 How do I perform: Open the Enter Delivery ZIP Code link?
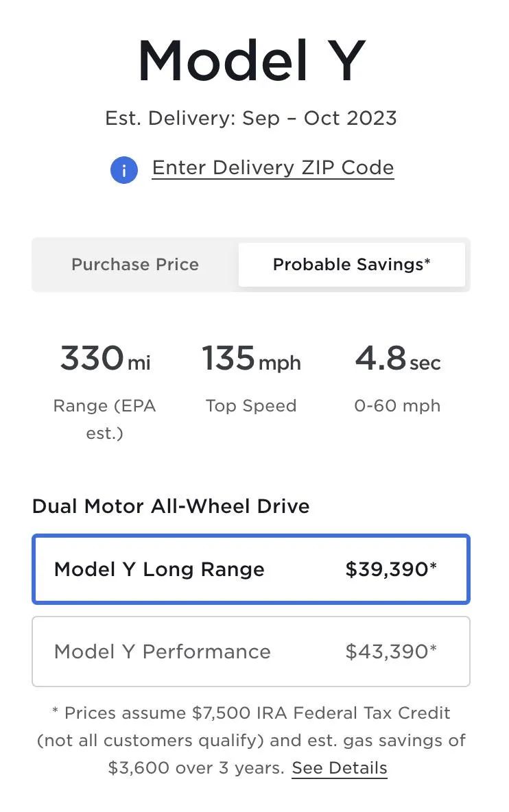(273, 168)
